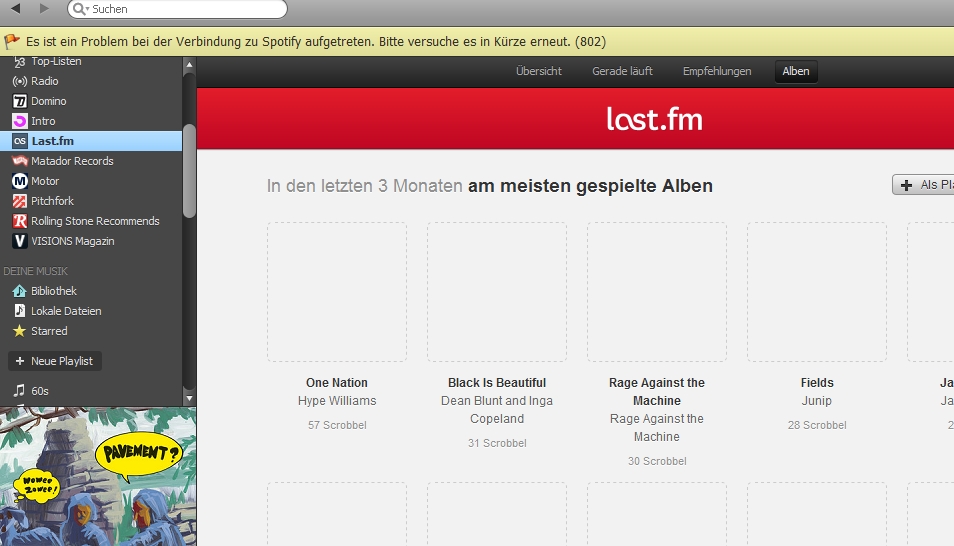Click the sidebar scrollbar thumb
Viewport: 954px width, 546px height.
click(x=189, y=170)
